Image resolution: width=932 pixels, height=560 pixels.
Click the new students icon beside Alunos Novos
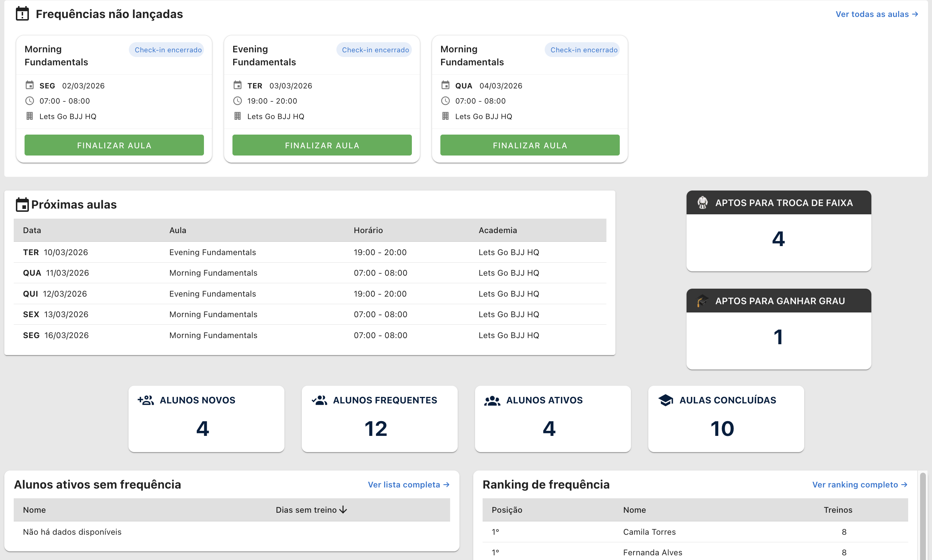click(146, 400)
